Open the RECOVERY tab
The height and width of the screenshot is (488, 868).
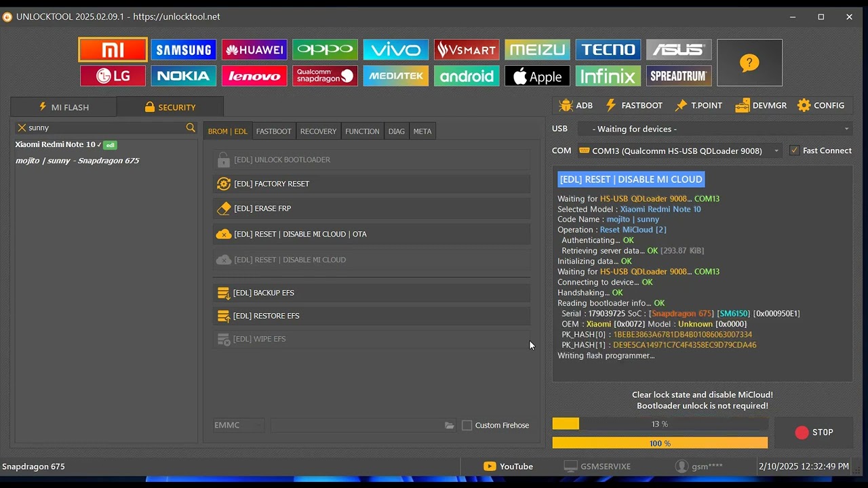click(318, 131)
